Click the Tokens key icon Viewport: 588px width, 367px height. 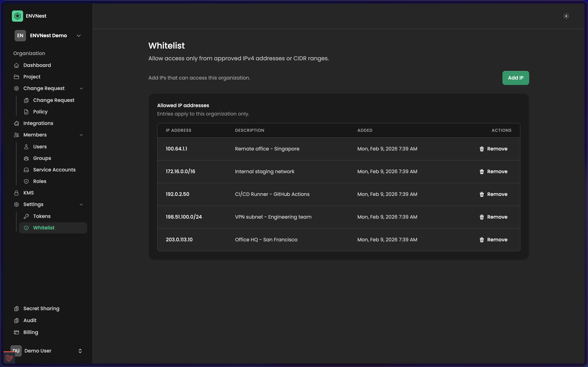coord(26,216)
